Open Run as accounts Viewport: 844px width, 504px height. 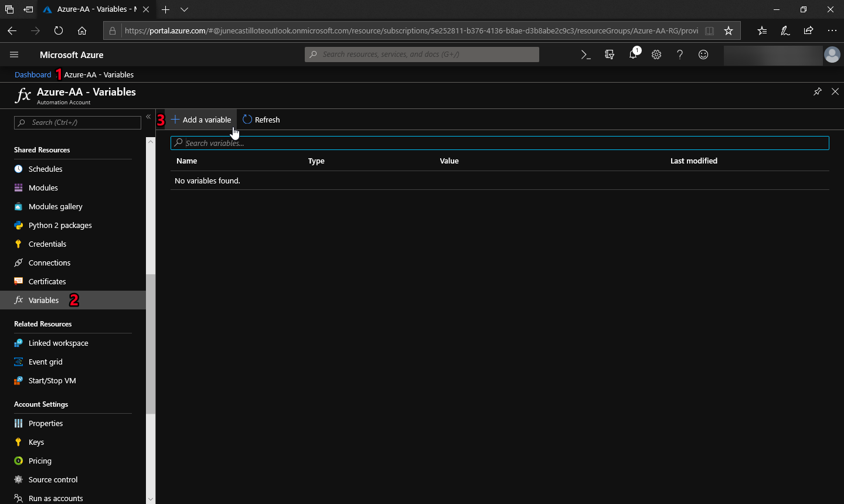point(55,498)
